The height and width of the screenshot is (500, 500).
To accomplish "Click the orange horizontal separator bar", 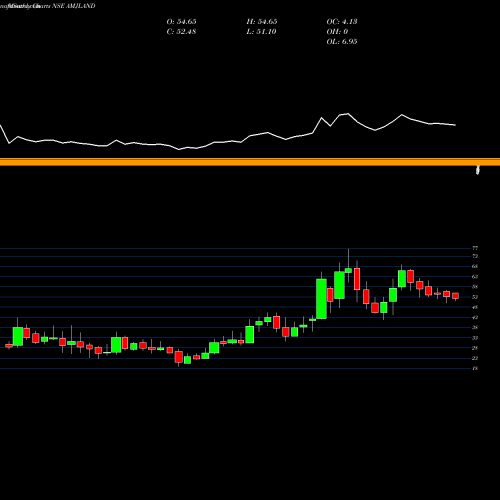I will [250, 162].
